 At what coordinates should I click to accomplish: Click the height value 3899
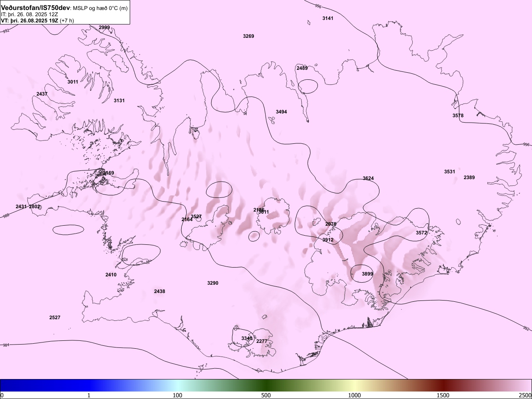tap(367, 274)
